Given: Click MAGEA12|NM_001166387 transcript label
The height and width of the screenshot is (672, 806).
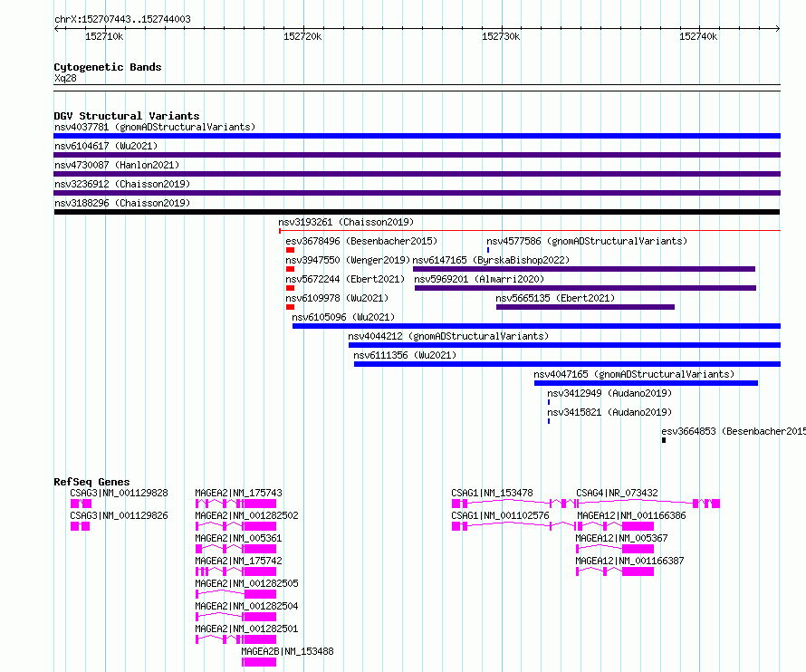Looking at the screenshot, I should click(629, 561).
